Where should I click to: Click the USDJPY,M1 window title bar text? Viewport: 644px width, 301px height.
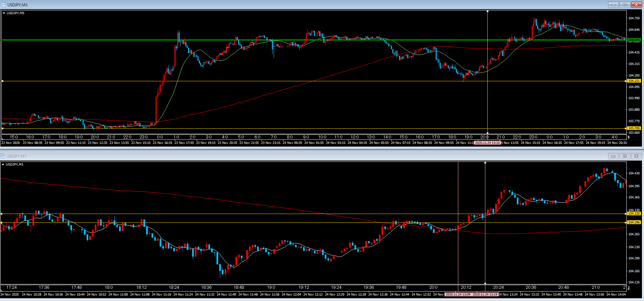click(x=16, y=156)
